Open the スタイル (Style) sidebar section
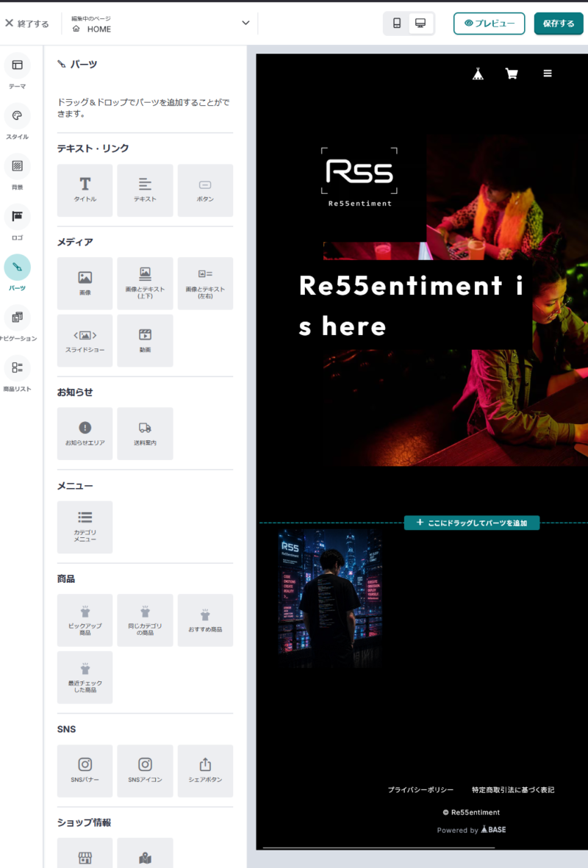The height and width of the screenshot is (868, 588). point(17,122)
